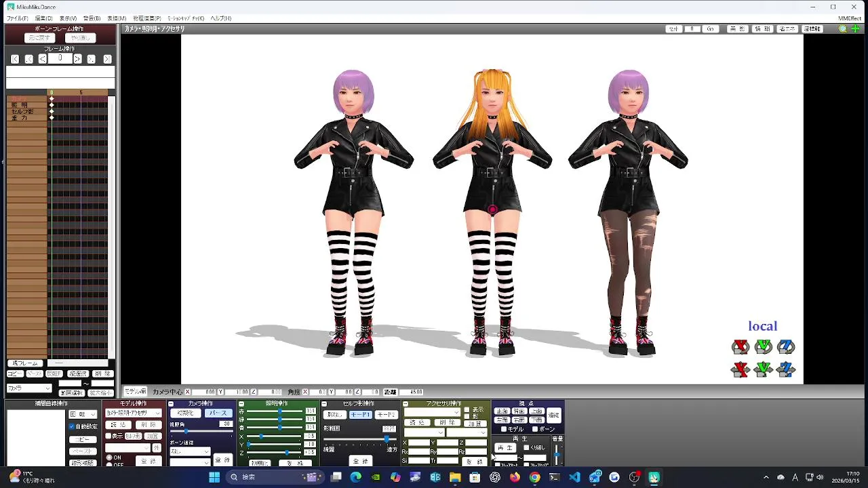
Task: Click the red X rotation axis icon
Action: [740, 347]
